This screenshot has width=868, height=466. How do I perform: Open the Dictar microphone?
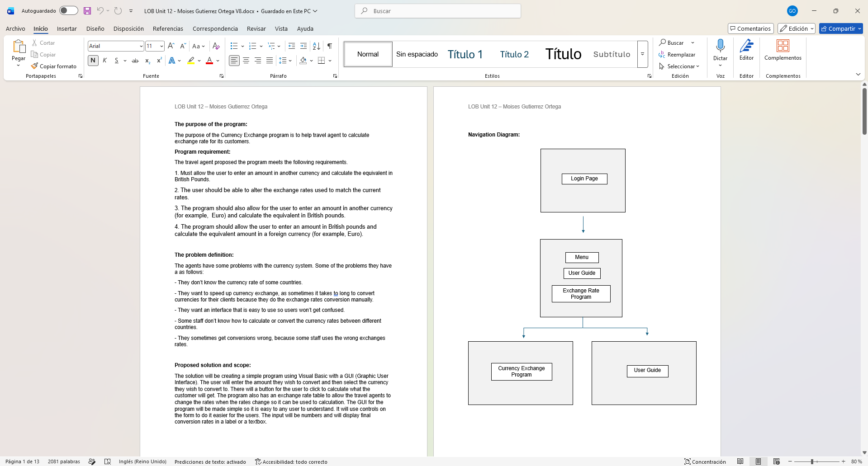[720, 46]
